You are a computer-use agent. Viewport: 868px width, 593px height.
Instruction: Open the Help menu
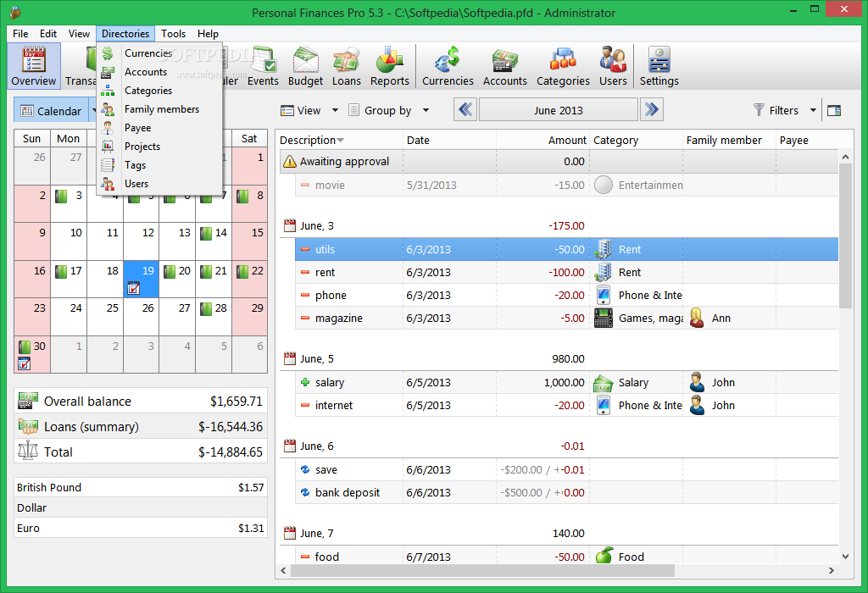tap(209, 34)
